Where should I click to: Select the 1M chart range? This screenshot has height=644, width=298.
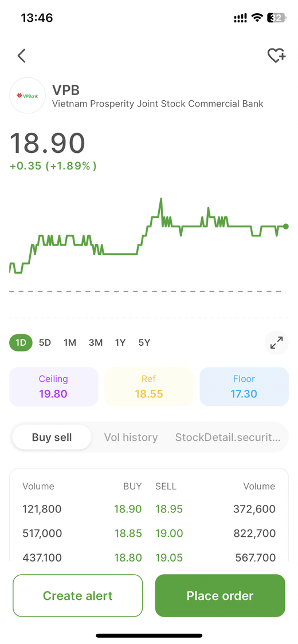70,342
